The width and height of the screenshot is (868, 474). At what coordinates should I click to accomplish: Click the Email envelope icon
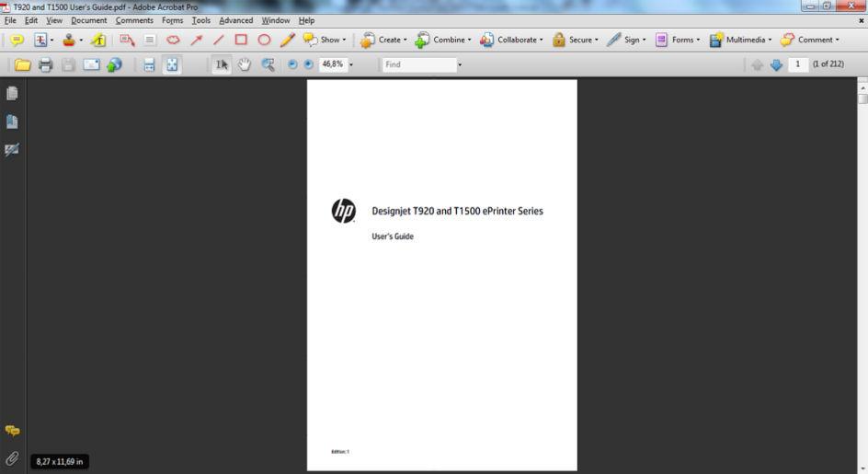pos(91,64)
